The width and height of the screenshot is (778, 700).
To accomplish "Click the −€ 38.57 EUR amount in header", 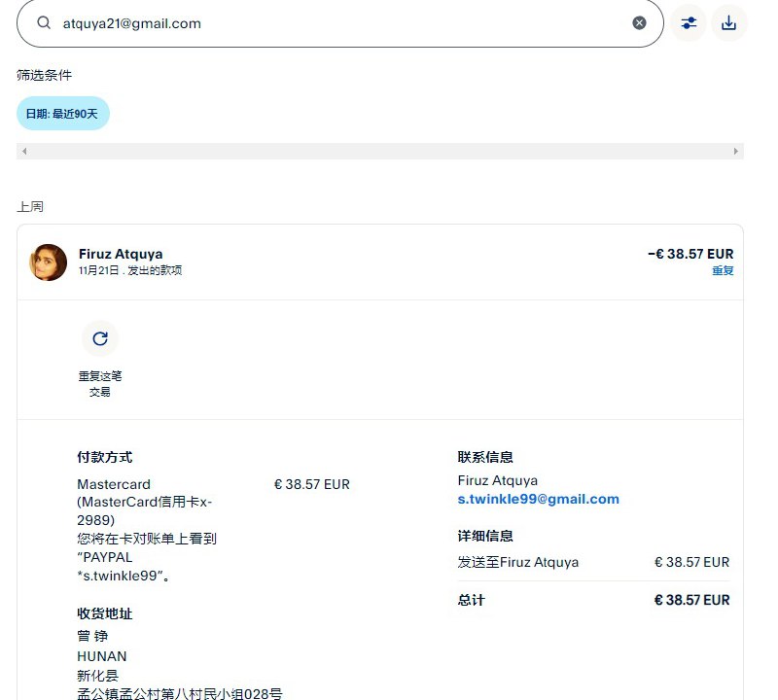I will [690, 254].
